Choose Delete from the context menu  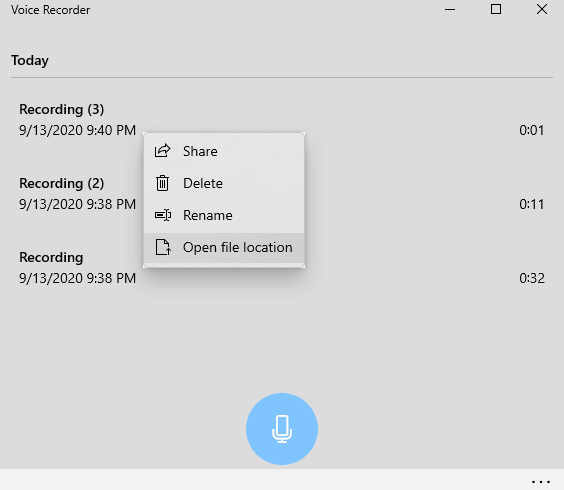click(224, 183)
